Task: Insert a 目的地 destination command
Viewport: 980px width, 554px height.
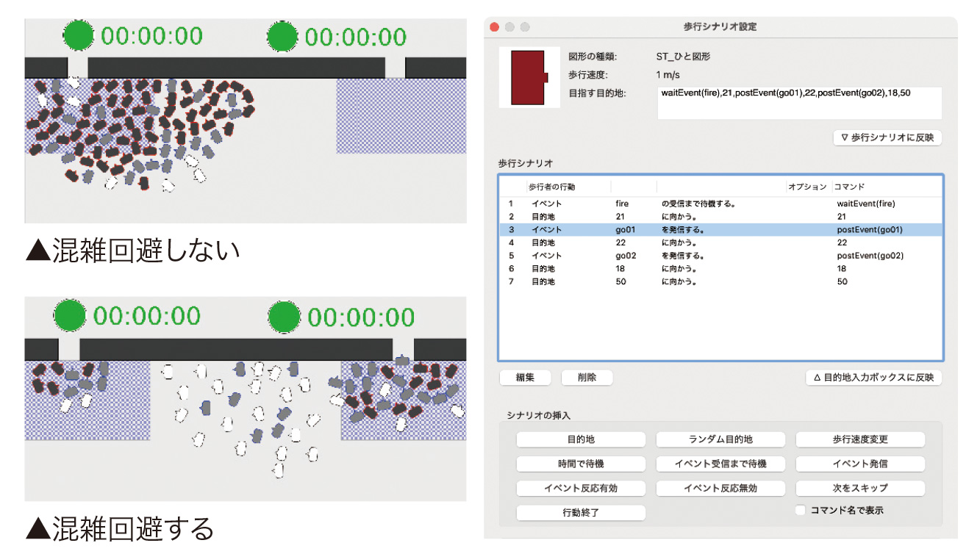Action: 581,439
